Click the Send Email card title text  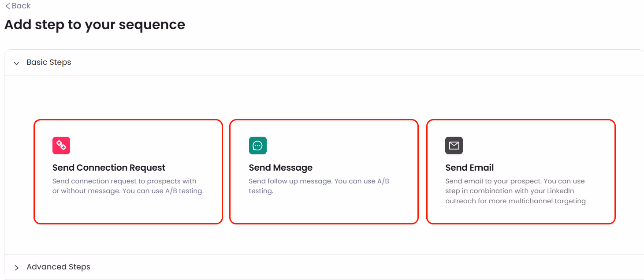coord(469,168)
